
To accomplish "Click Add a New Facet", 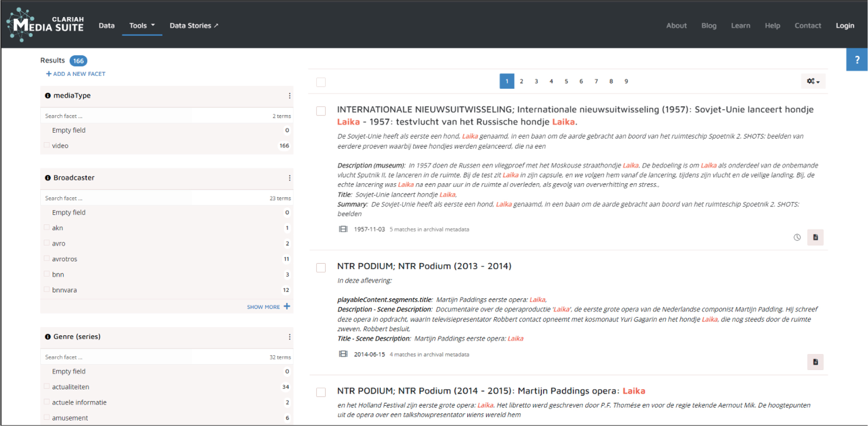I will tap(76, 74).
